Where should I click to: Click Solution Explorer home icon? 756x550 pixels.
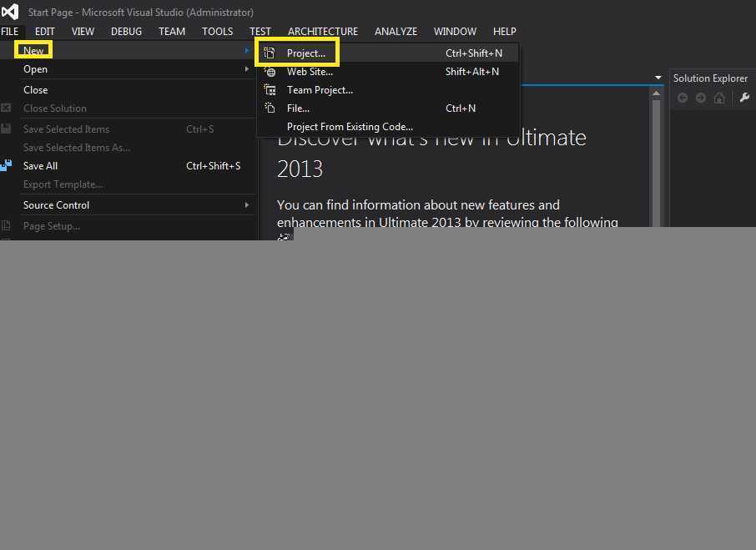719,98
